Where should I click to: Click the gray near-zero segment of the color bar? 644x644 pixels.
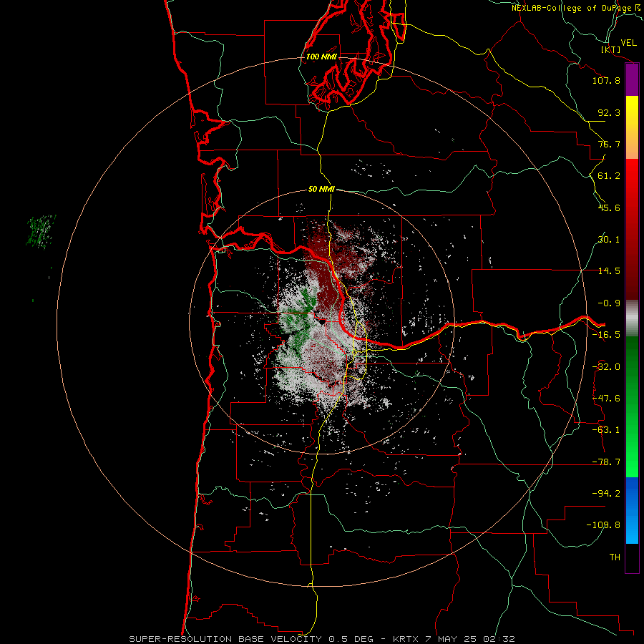coord(632,318)
